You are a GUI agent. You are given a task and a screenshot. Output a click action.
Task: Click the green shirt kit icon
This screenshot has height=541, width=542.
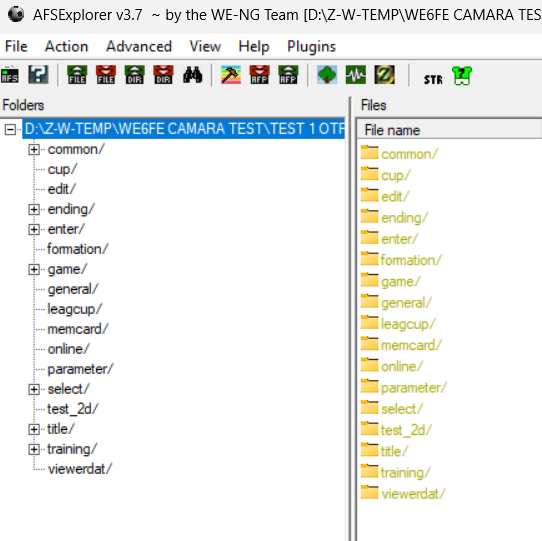[462, 75]
